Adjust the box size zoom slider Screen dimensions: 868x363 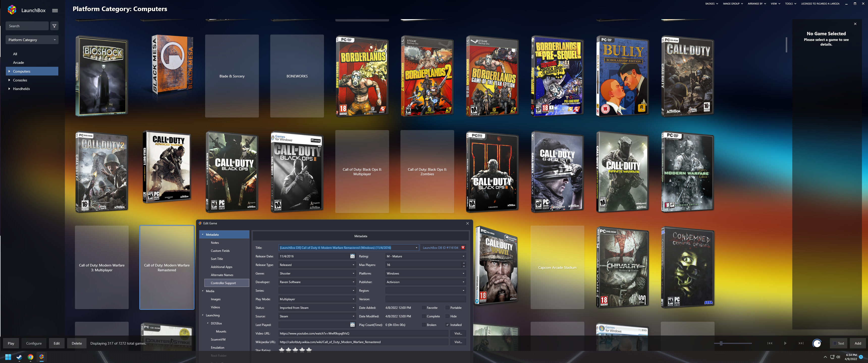(x=733, y=344)
